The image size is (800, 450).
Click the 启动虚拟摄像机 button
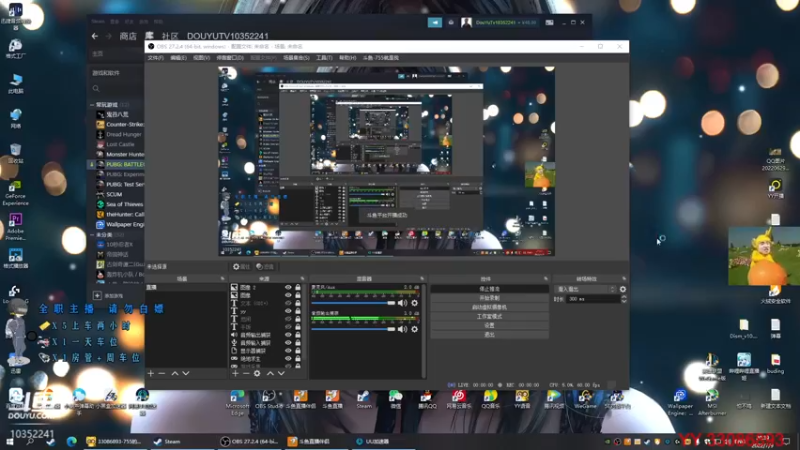coord(489,307)
